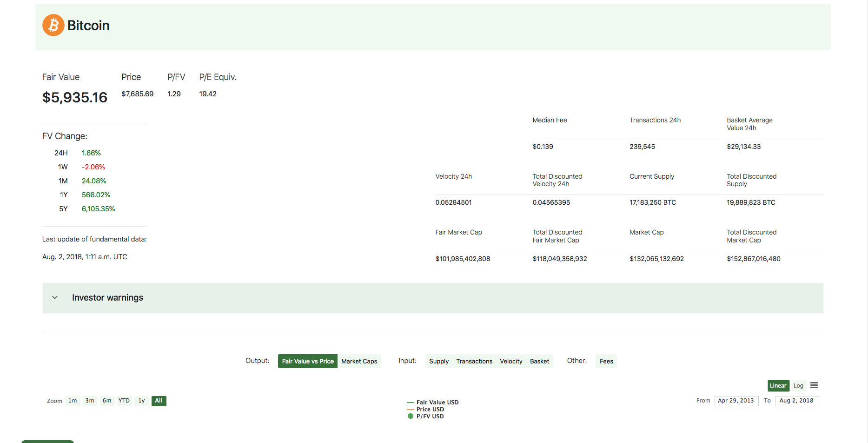Show the Transactions input chart
This screenshot has width=868, height=443.
[x=474, y=361]
